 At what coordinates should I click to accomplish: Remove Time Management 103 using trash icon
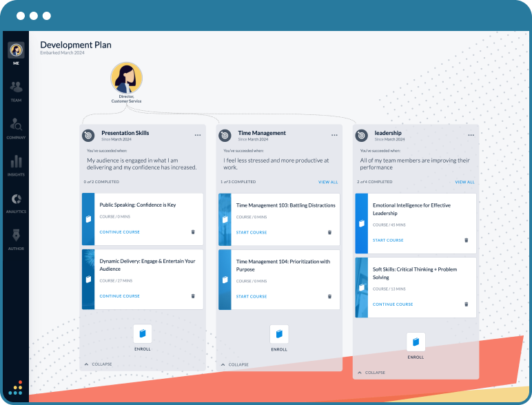coord(329,232)
